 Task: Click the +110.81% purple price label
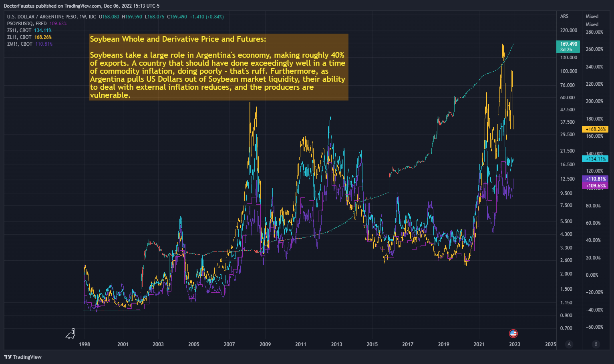coord(595,179)
